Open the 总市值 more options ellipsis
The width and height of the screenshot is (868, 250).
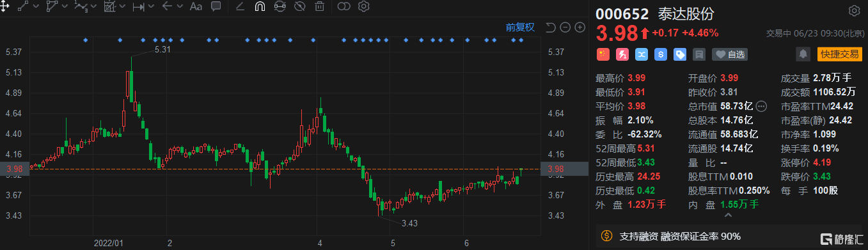(761, 106)
